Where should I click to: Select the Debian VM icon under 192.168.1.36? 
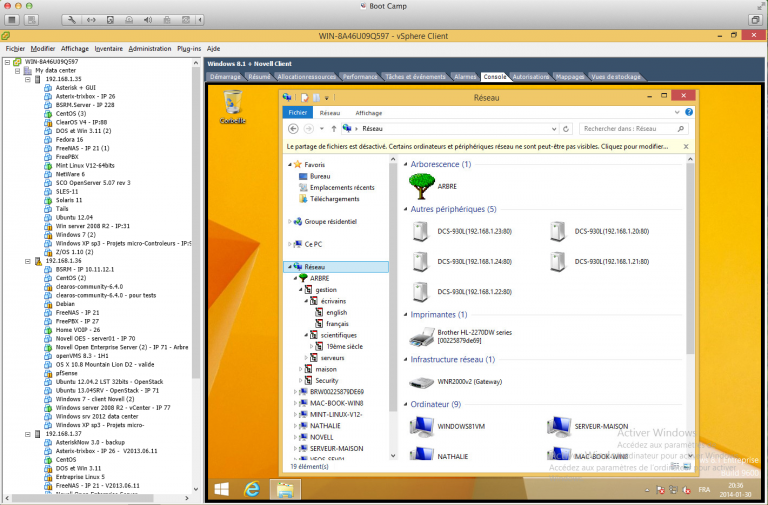[x=48, y=304]
